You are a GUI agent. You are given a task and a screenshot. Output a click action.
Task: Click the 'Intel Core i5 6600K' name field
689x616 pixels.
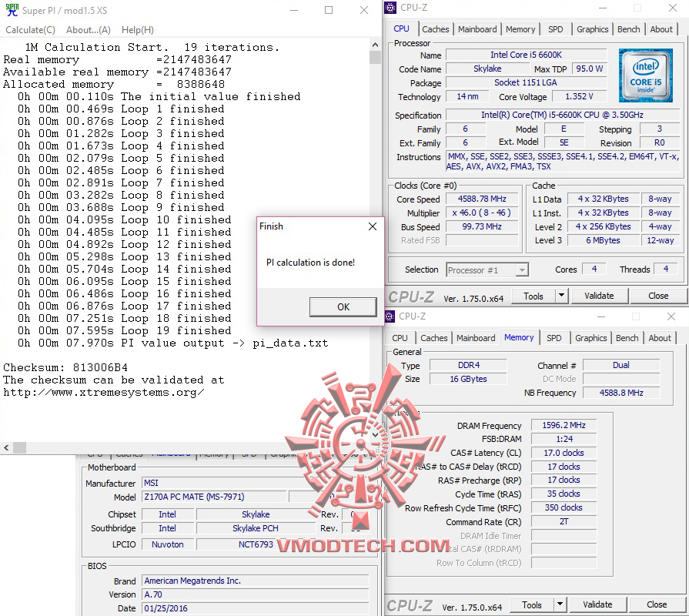coord(526,55)
